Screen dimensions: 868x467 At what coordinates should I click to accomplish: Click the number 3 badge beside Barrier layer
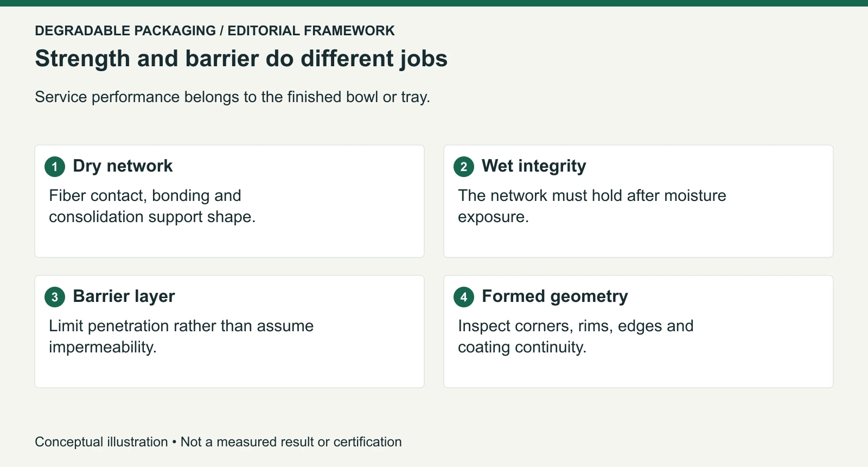click(x=55, y=297)
